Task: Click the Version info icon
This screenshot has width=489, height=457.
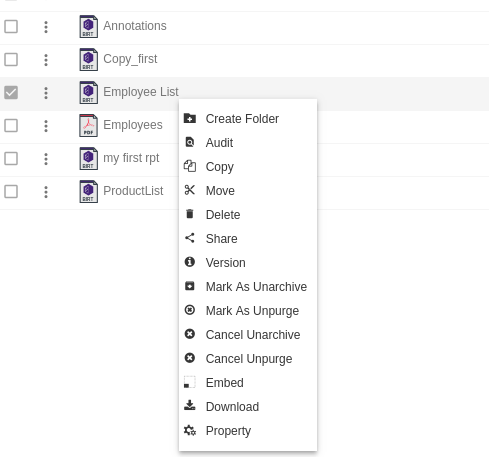Action: (x=190, y=262)
